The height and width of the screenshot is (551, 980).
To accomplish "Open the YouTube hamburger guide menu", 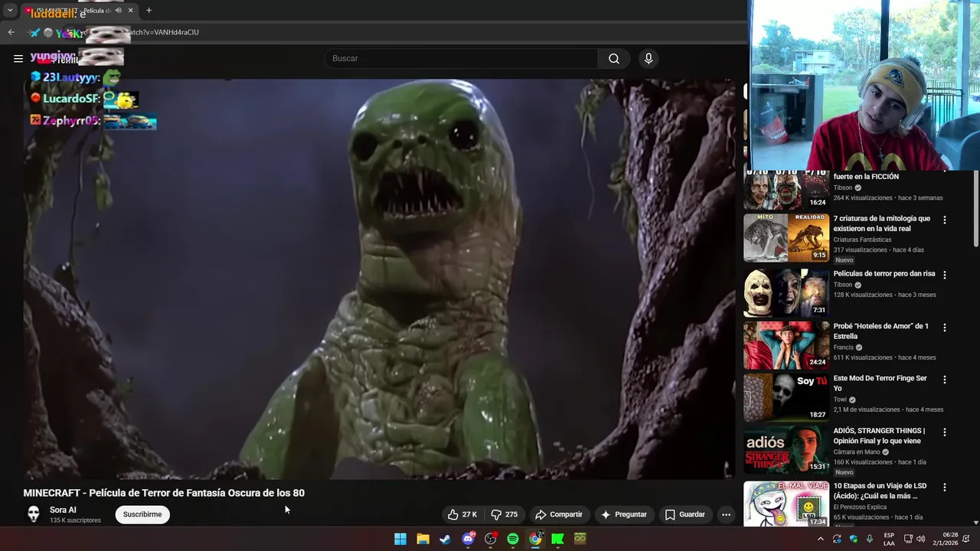I will [18, 58].
